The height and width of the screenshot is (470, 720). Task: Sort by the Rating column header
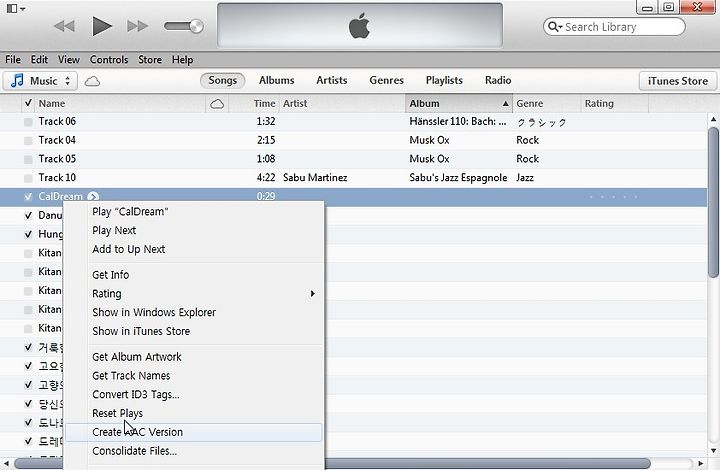[x=614, y=104]
